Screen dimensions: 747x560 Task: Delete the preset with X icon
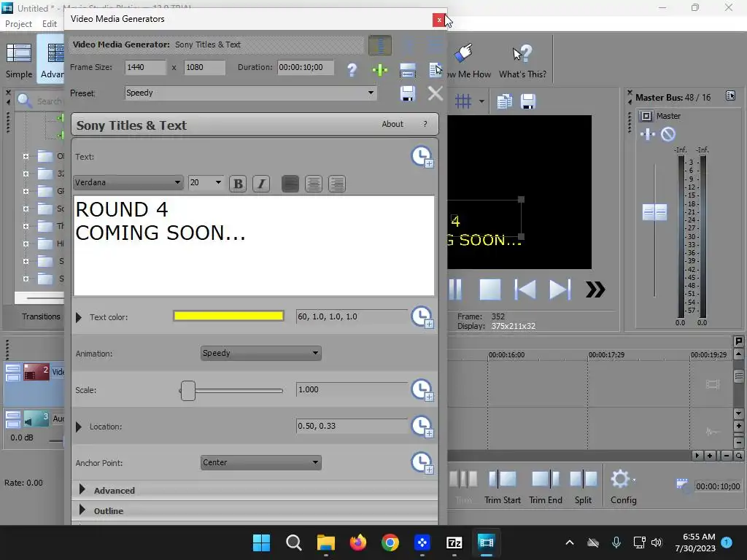tap(435, 93)
